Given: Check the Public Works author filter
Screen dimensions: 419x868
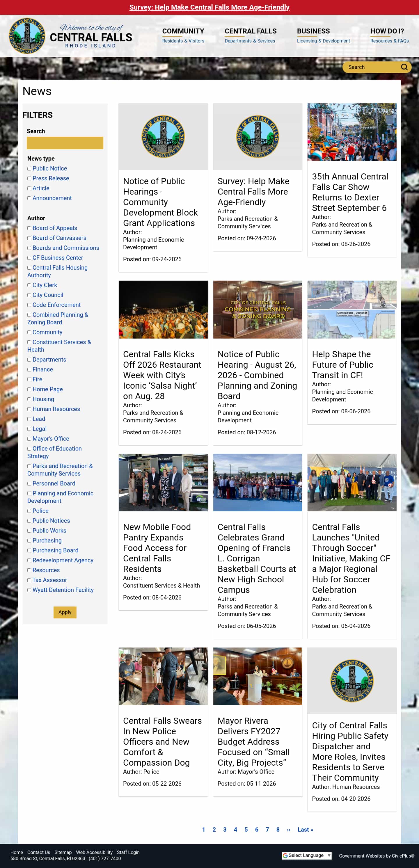Looking at the screenshot, I should [x=29, y=531].
